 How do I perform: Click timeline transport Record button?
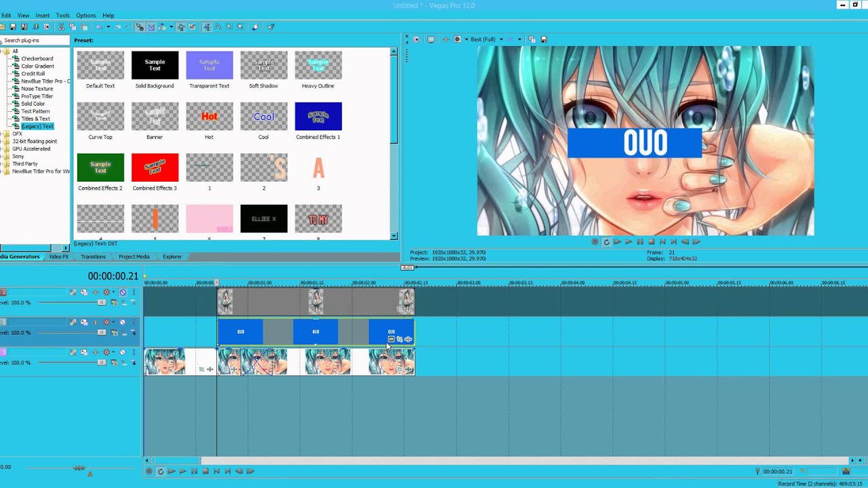click(x=149, y=471)
